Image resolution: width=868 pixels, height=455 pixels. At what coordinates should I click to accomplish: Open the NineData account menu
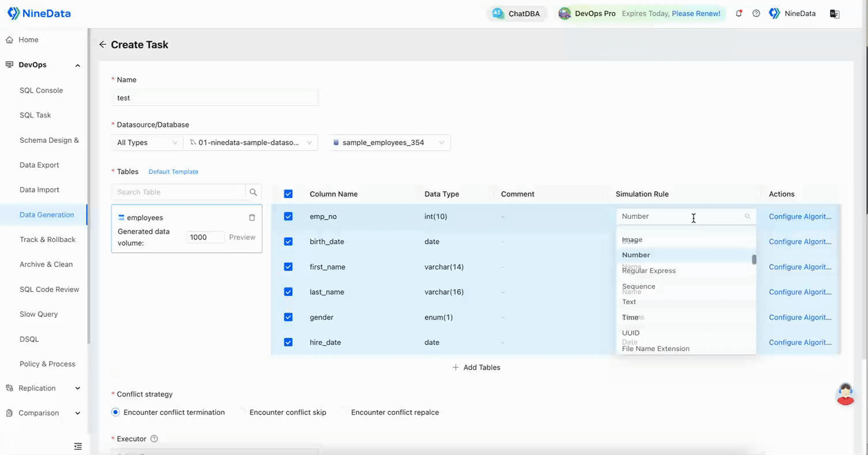[792, 13]
